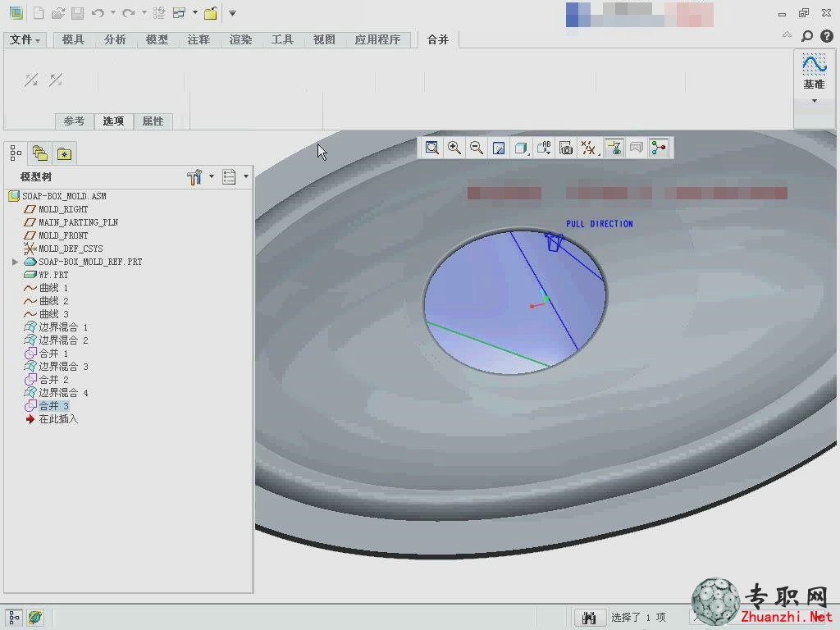Flip second quilt side icon
840x630 pixels.
(x=56, y=80)
